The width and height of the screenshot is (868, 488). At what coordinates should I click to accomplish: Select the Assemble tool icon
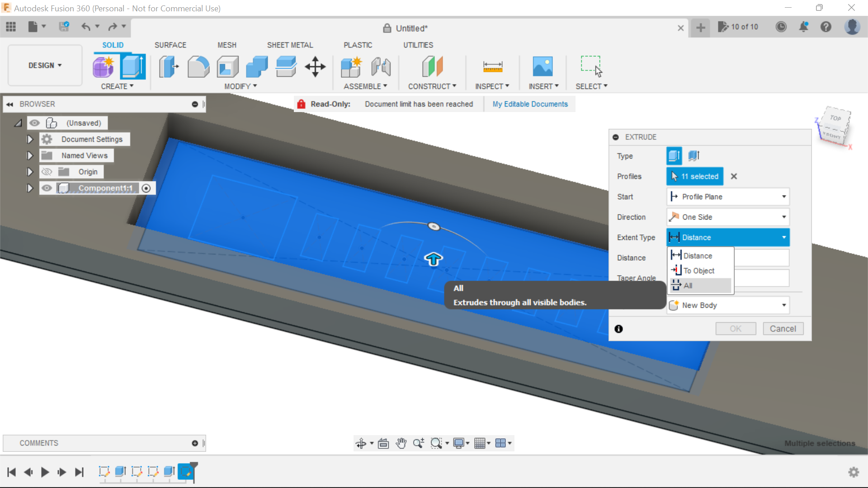[352, 66]
